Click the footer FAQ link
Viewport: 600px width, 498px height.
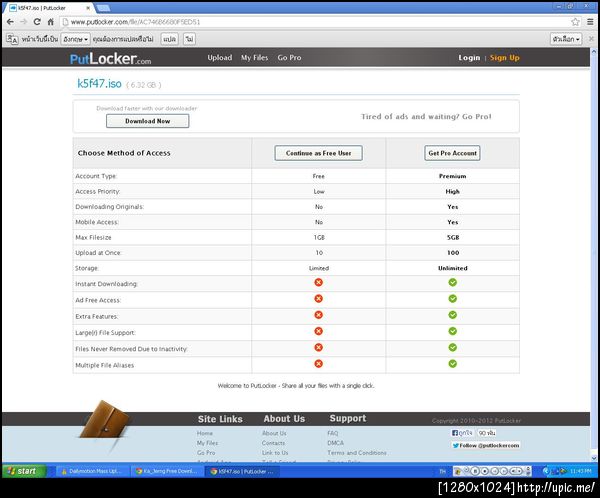[333, 433]
